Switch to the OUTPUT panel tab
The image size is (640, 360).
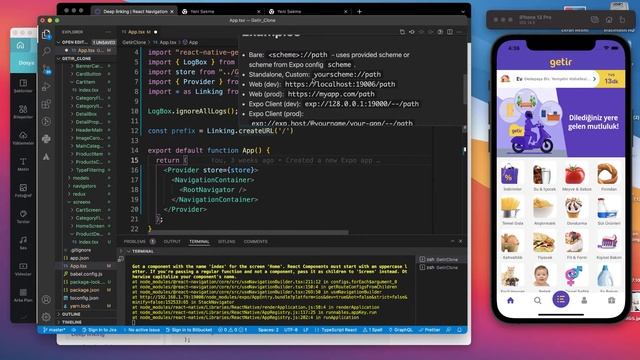pyautogui.click(x=172, y=241)
